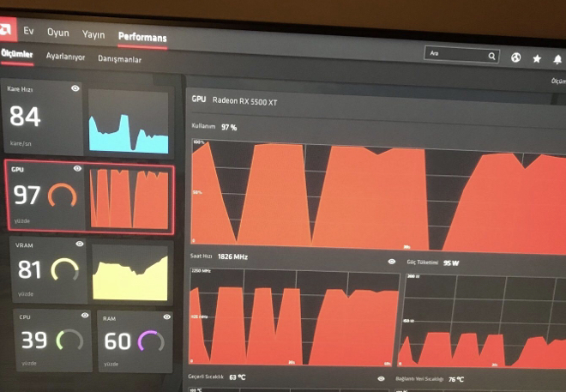
Task: Select the VRAM 81 percent card
Action: pyautogui.click(x=48, y=270)
